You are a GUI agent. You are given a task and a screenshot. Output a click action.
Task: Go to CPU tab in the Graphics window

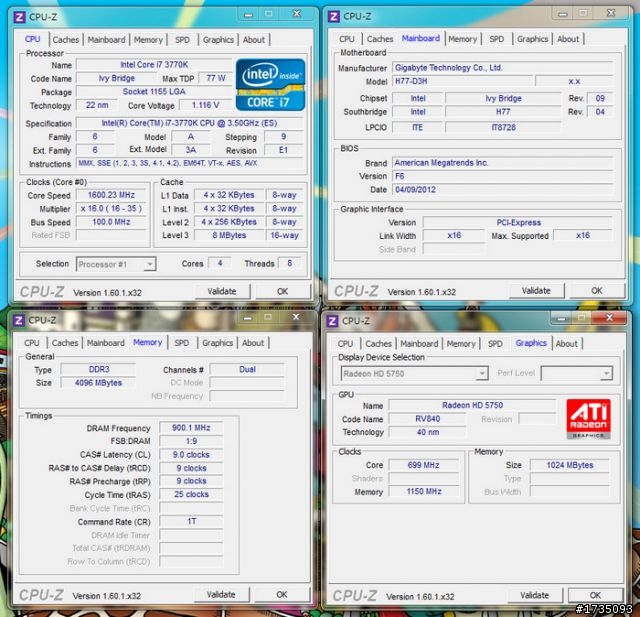click(345, 344)
